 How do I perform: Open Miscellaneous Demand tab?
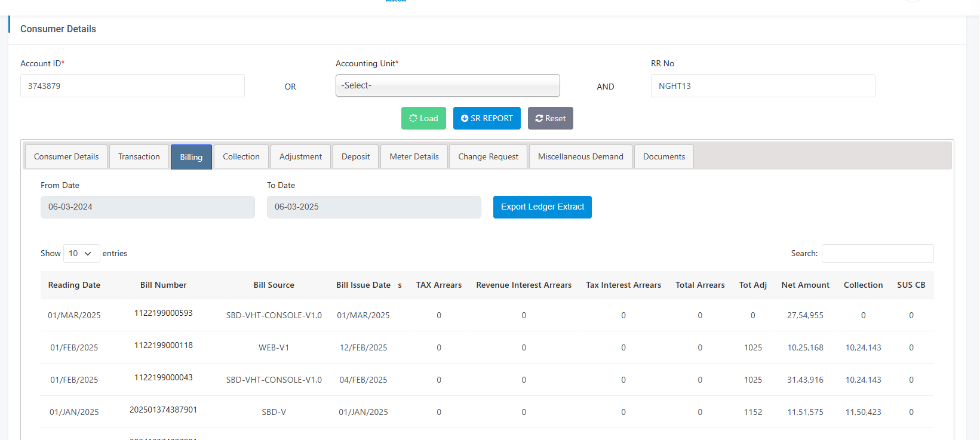click(x=580, y=156)
